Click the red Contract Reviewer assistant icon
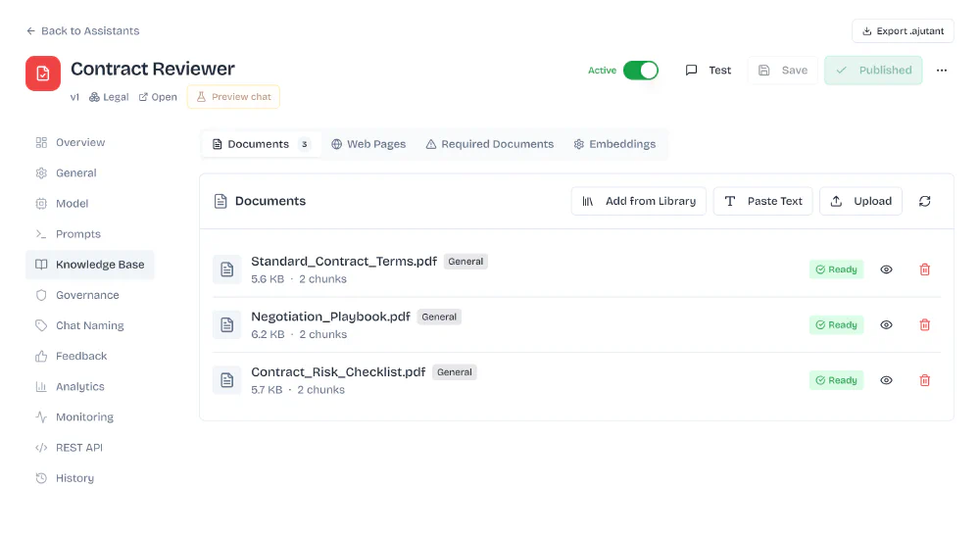Image resolution: width=980 pixels, height=538 pixels. (43, 73)
